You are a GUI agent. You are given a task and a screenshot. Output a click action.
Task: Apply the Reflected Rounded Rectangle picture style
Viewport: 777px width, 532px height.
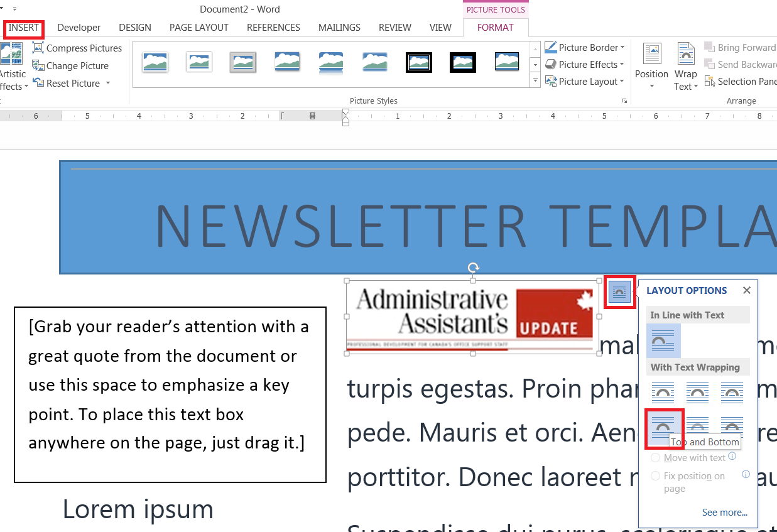point(331,62)
